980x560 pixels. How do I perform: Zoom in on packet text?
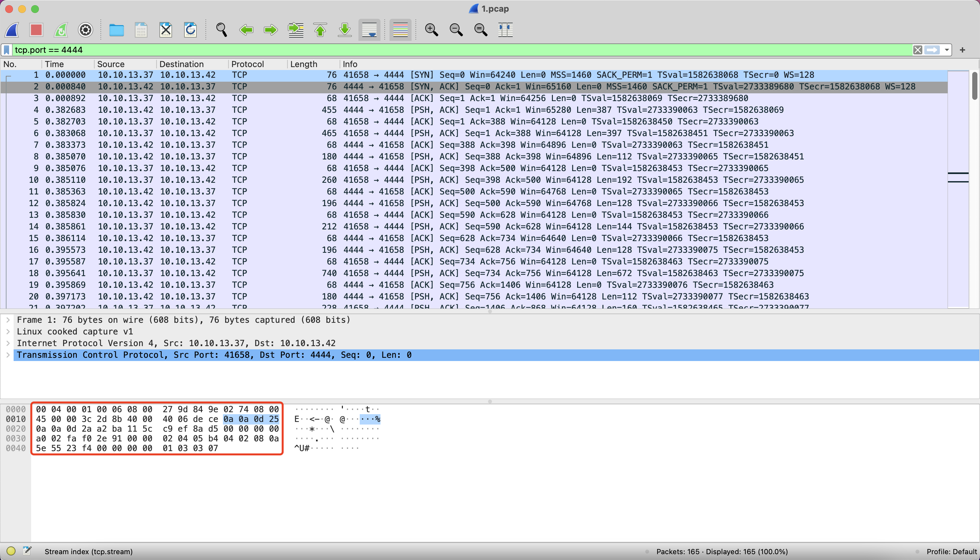pyautogui.click(x=431, y=29)
